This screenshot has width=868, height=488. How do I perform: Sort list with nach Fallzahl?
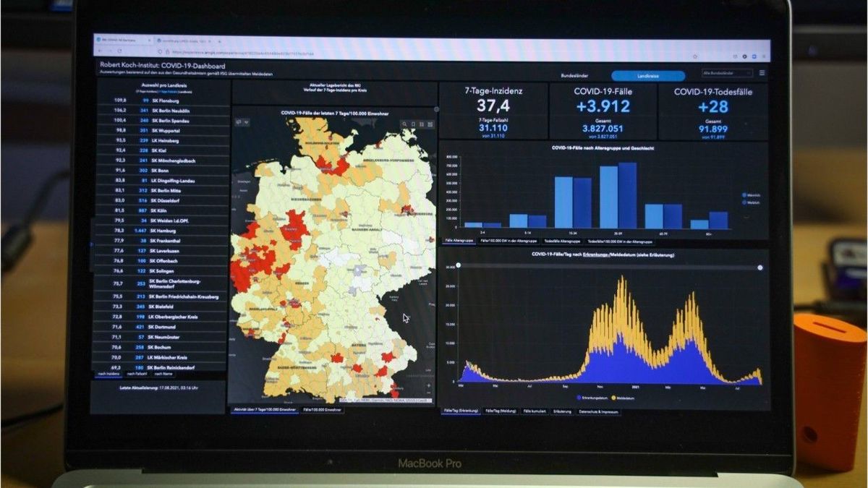pos(137,374)
